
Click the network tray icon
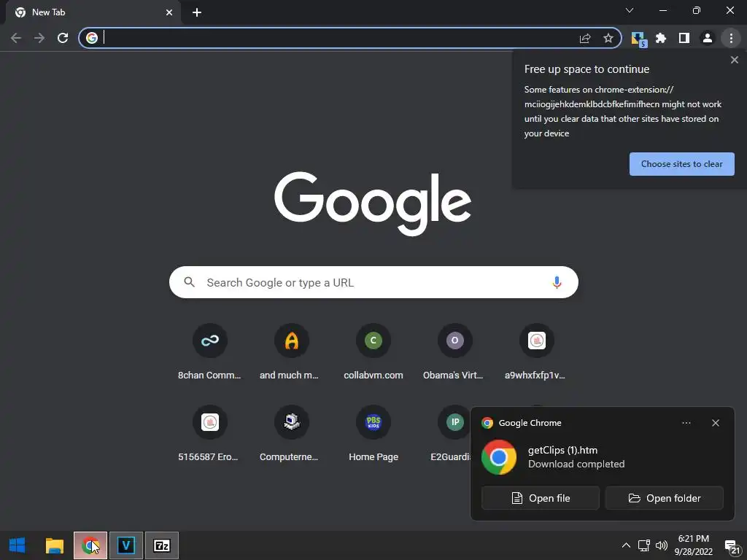[x=644, y=545]
